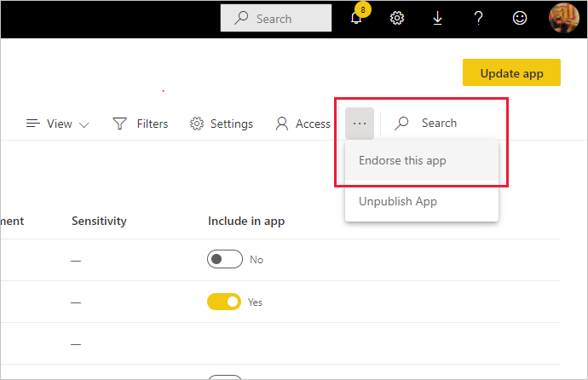Click the More options ellipsis button
This screenshot has width=588, height=380.
click(360, 124)
